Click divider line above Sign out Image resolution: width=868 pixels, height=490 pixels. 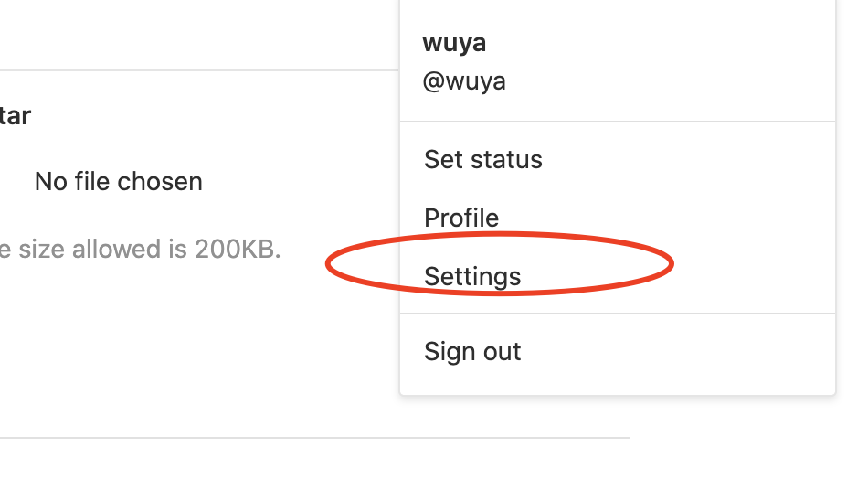click(618, 314)
